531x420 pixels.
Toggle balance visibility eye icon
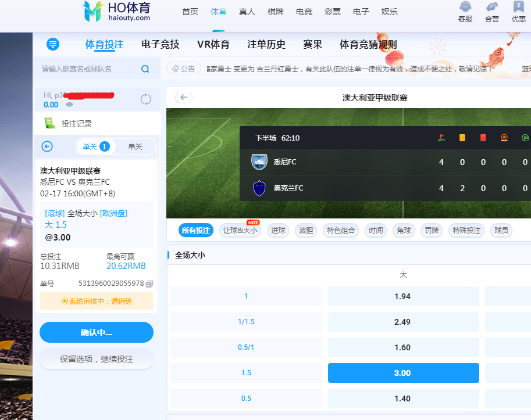(x=69, y=105)
